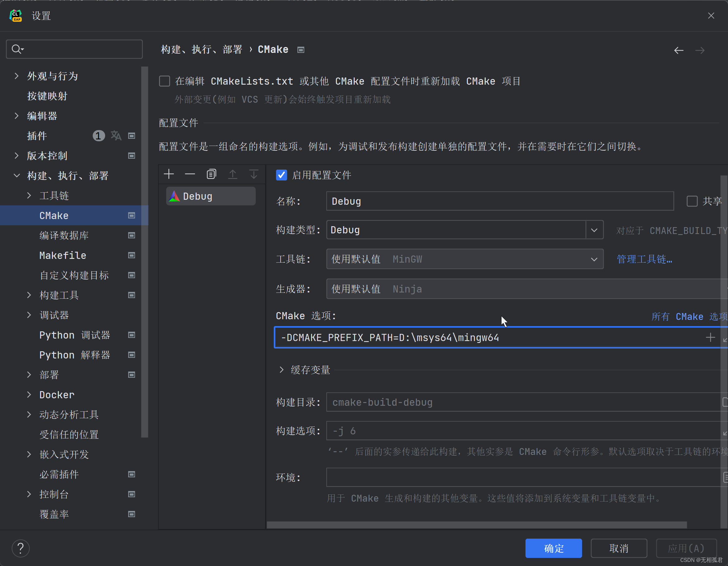The width and height of the screenshot is (728, 566).
Task: Click plus icon inside CMake options field
Action: pyautogui.click(x=710, y=337)
